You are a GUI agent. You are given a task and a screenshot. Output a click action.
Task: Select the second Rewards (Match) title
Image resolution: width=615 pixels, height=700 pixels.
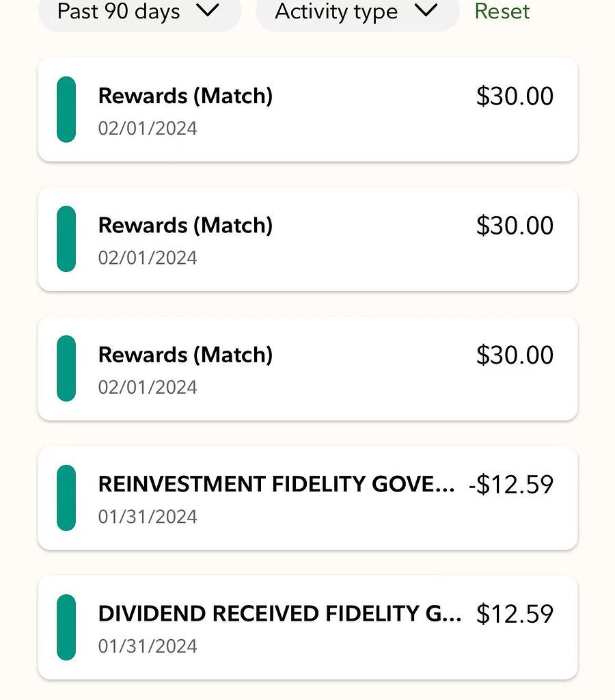(x=185, y=225)
